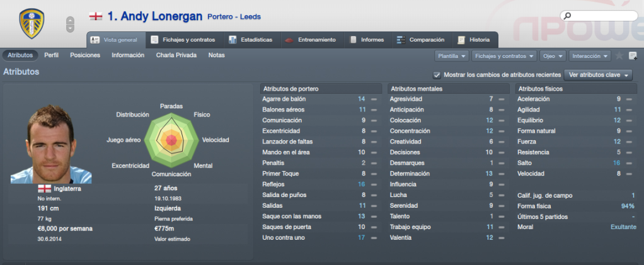Click the Andy Lonergan player photo
The height and width of the screenshot is (265, 644).
(51, 144)
